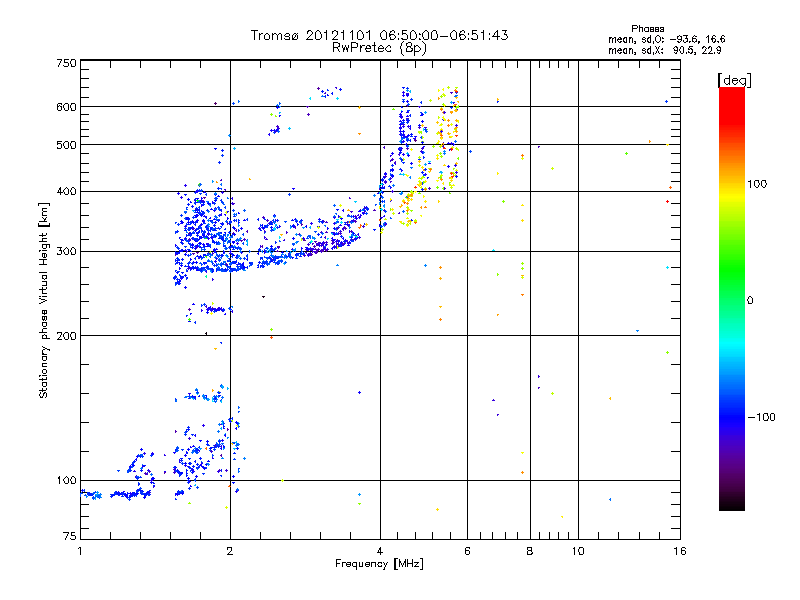Select the 'mean, sd,O: -93.6, 16.6' line

pyautogui.click(x=666, y=39)
